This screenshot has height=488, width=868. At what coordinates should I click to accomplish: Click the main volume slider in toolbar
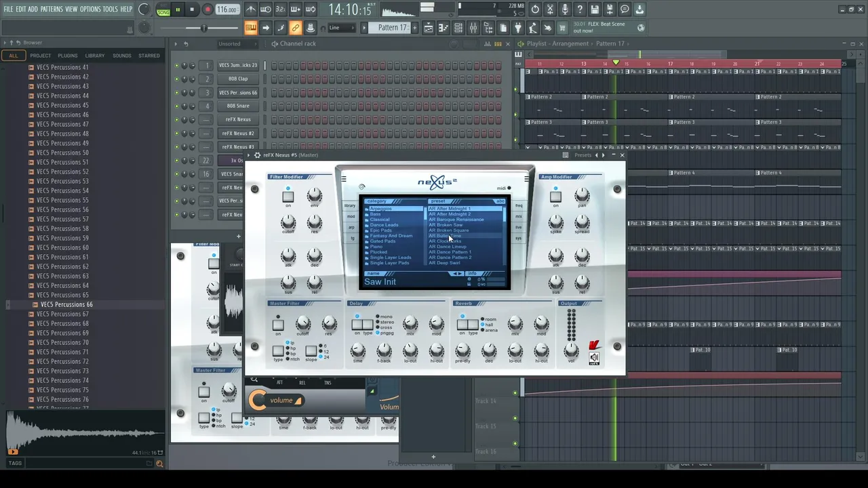203,28
